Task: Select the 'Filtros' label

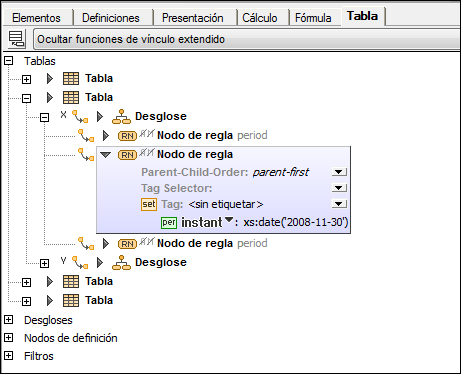Action: pos(39,356)
